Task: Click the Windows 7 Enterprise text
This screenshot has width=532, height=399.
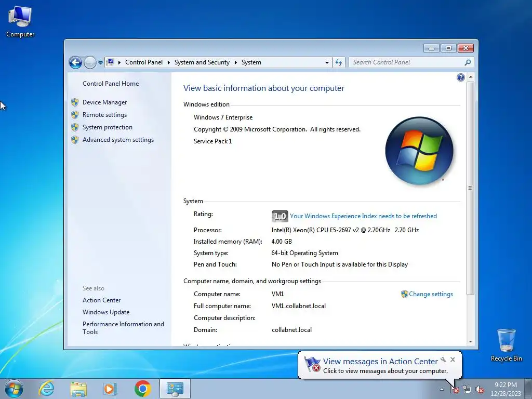Action: click(x=223, y=117)
